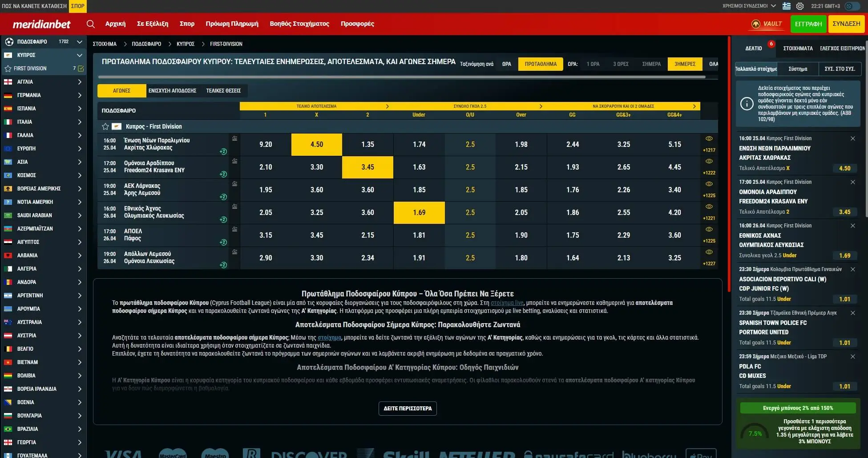The height and width of the screenshot is (458, 868).
Task: Click the football icon beside ΠΟΔΟΣΦΑΙΡΟ
Action: (x=9, y=42)
